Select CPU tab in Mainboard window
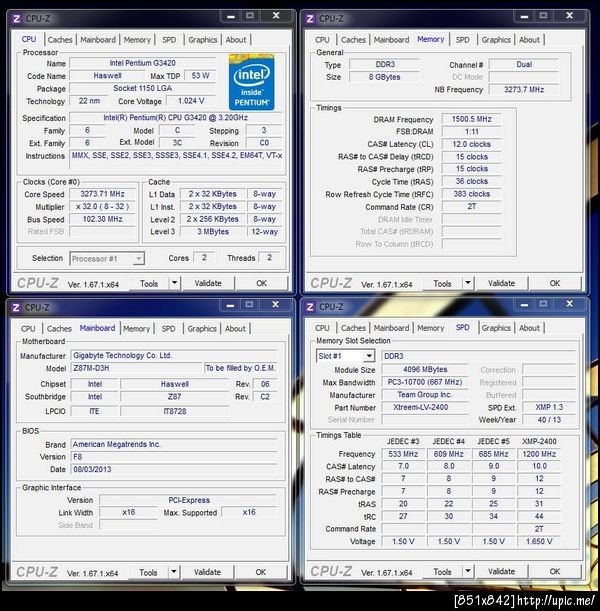 (x=28, y=328)
